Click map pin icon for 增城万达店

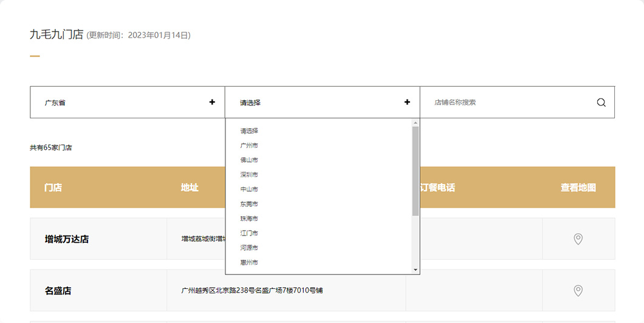(x=578, y=239)
